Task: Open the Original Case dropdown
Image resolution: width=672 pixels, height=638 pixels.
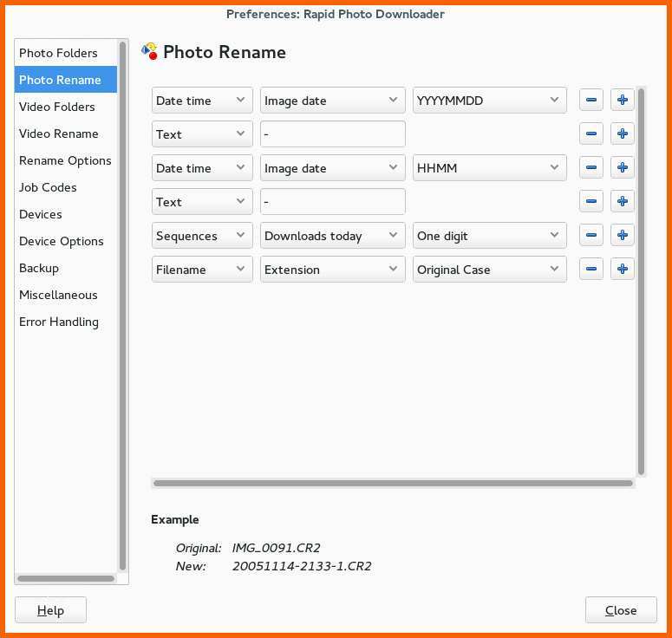Action: 489,270
